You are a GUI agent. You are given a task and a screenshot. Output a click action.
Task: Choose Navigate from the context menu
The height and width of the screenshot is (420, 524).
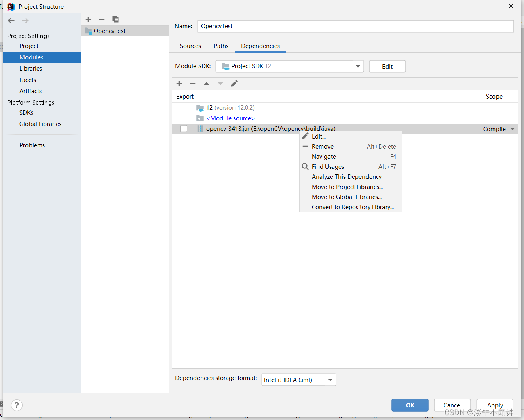pyautogui.click(x=351, y=157)
